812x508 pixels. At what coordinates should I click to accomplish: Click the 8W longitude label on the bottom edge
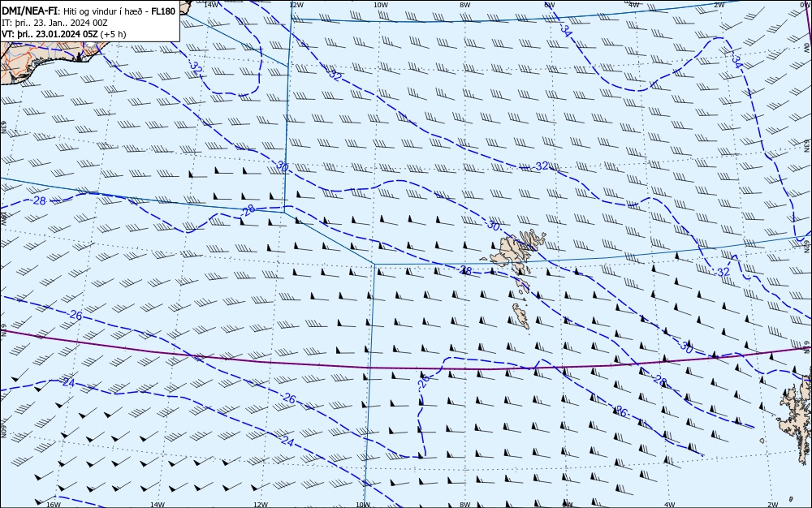[465, 505]
